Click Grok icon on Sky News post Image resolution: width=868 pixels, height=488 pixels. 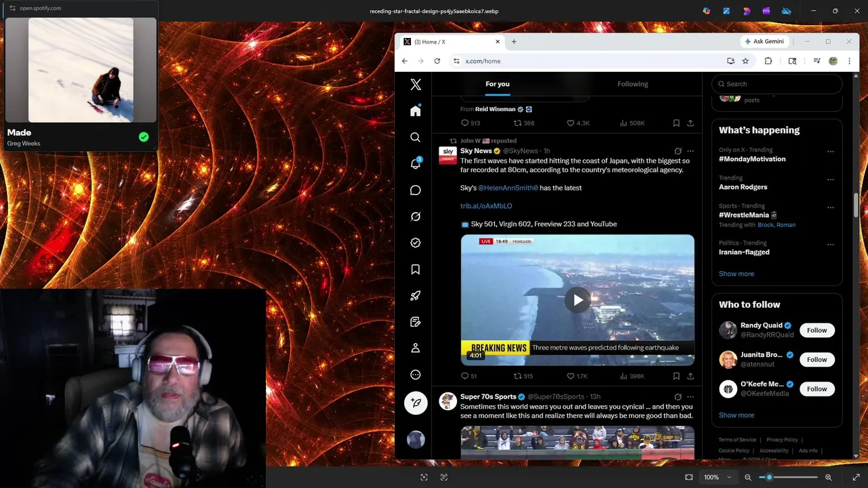coord(677,151)
